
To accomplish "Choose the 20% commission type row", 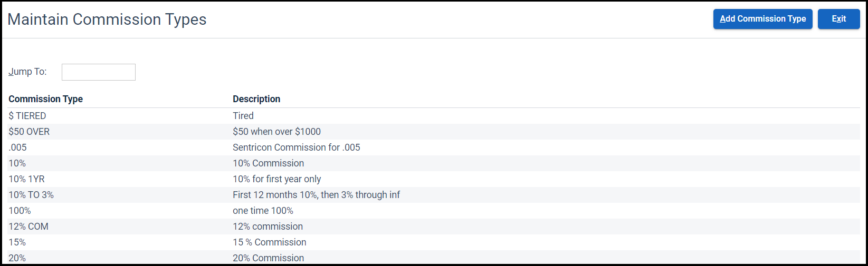I will point(17,258).
